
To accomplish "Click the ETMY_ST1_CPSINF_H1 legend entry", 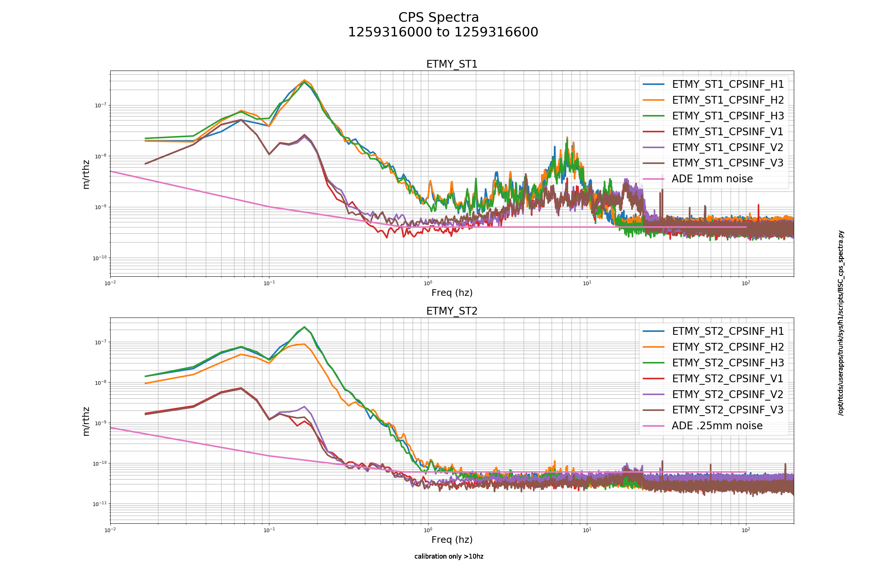I will click(713, 85).
